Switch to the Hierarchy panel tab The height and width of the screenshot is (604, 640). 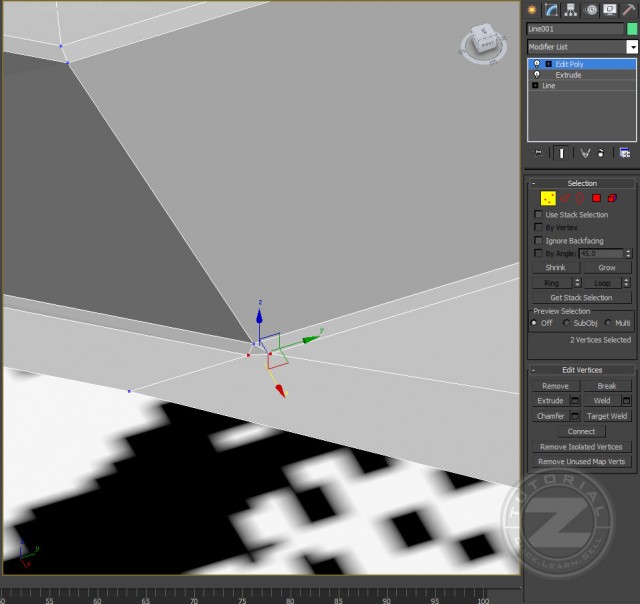[x=571, y=9]
